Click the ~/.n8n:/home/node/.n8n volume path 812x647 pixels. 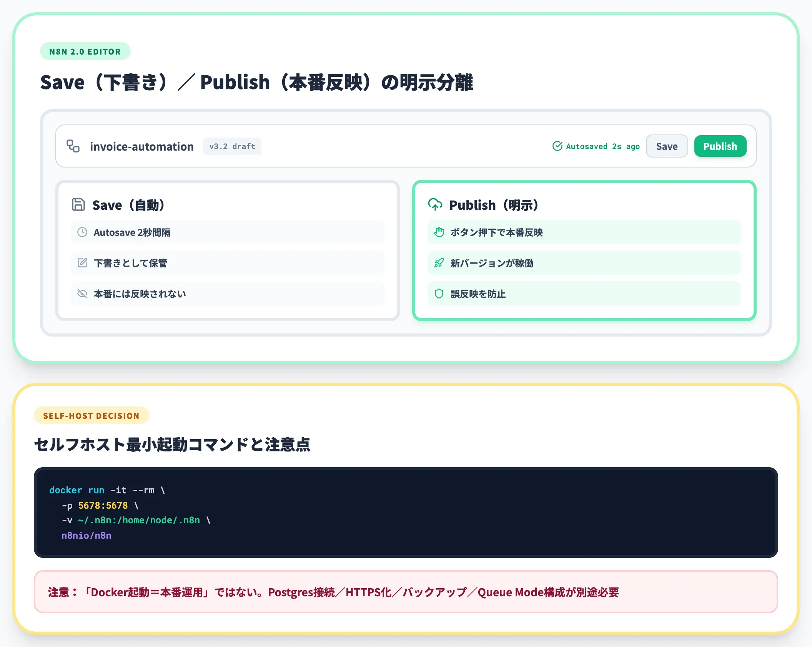(139, 520)
